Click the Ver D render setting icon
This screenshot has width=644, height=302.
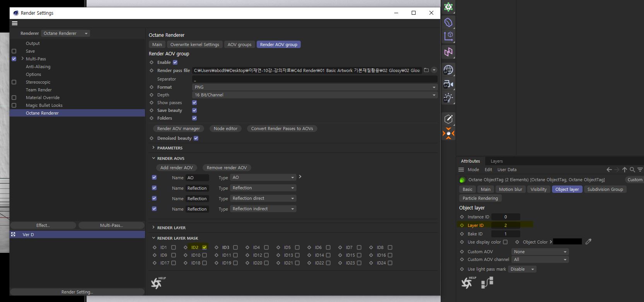[x=13, y=235]
